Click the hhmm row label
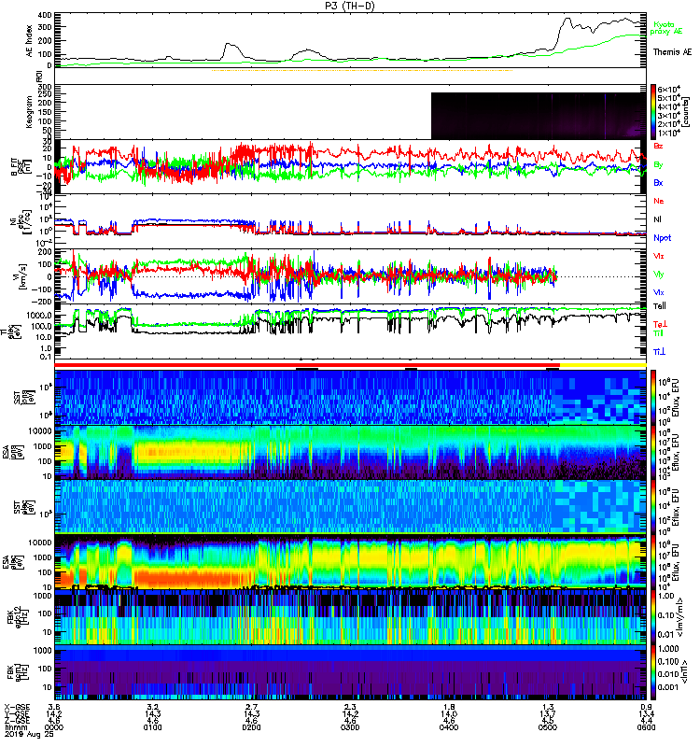The image size is (700, 747). coord(14,727)
